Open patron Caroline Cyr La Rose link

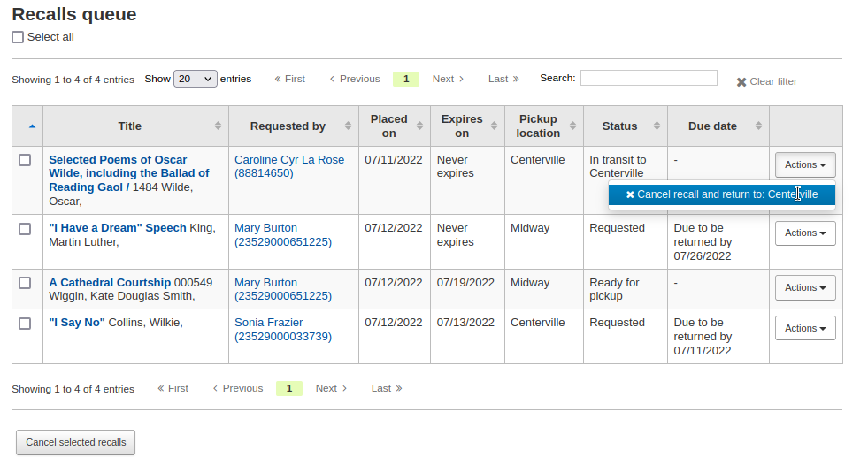(288, 160)
